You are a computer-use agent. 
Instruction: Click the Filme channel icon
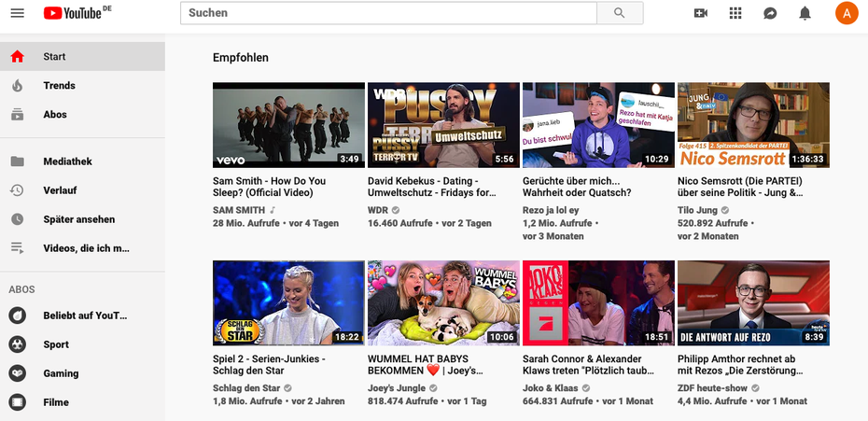point(18,402)
